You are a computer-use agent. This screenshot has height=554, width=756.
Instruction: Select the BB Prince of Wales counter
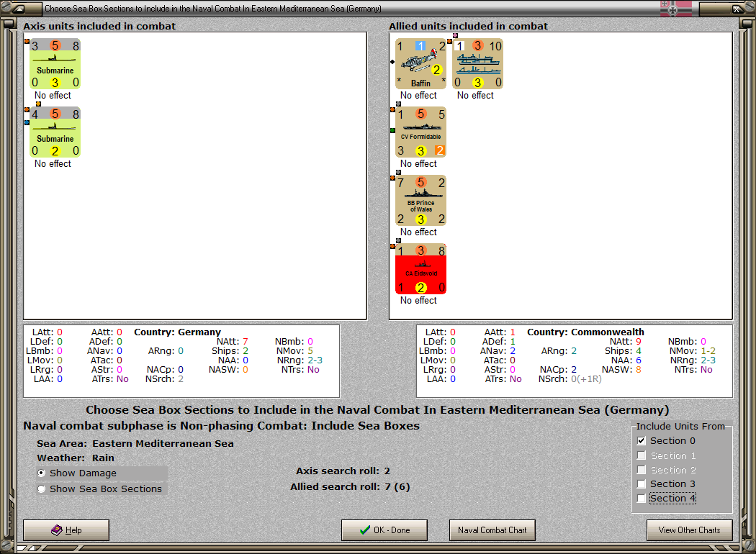420,201
